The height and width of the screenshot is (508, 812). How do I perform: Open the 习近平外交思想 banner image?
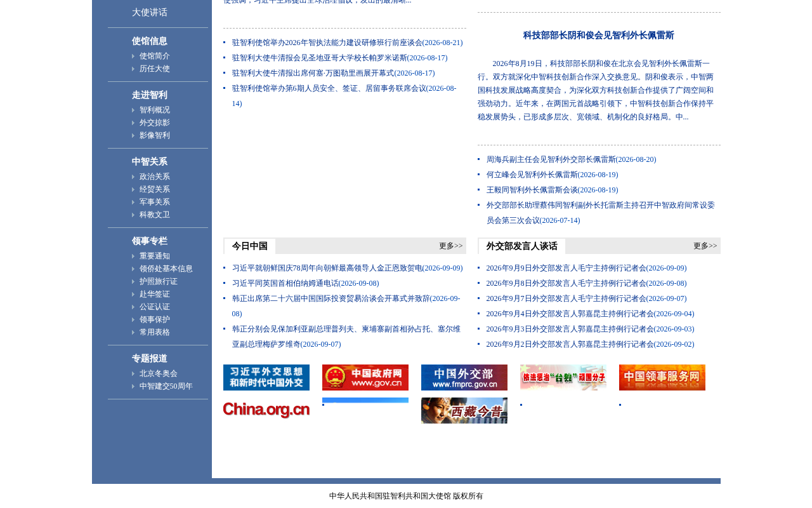(266, 377)
